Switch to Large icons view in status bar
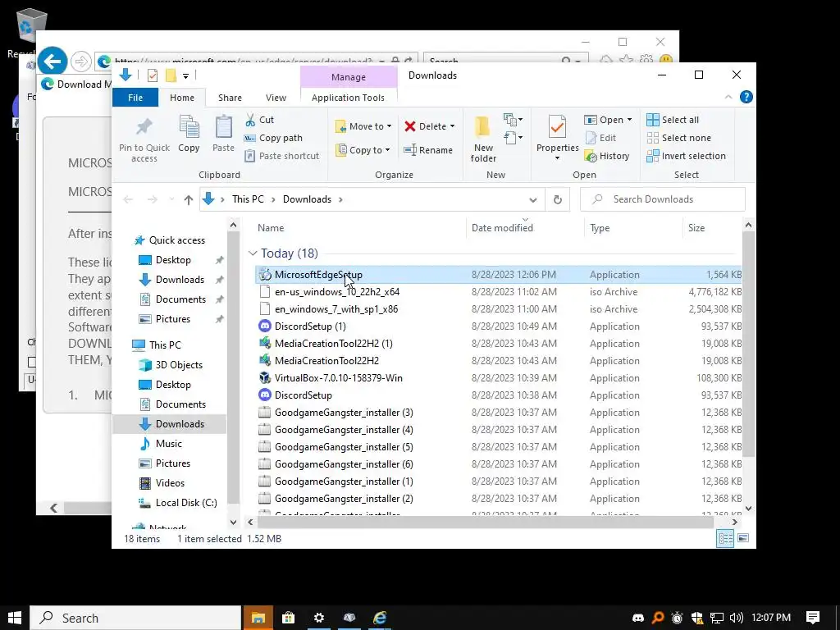This screenshot has width=840, height=630. (743, 538)
